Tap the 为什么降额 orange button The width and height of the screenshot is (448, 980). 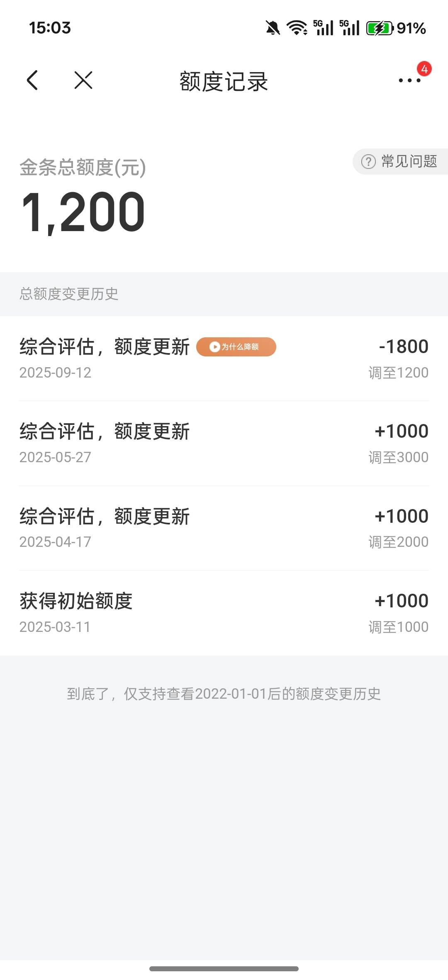coord(236,347)
